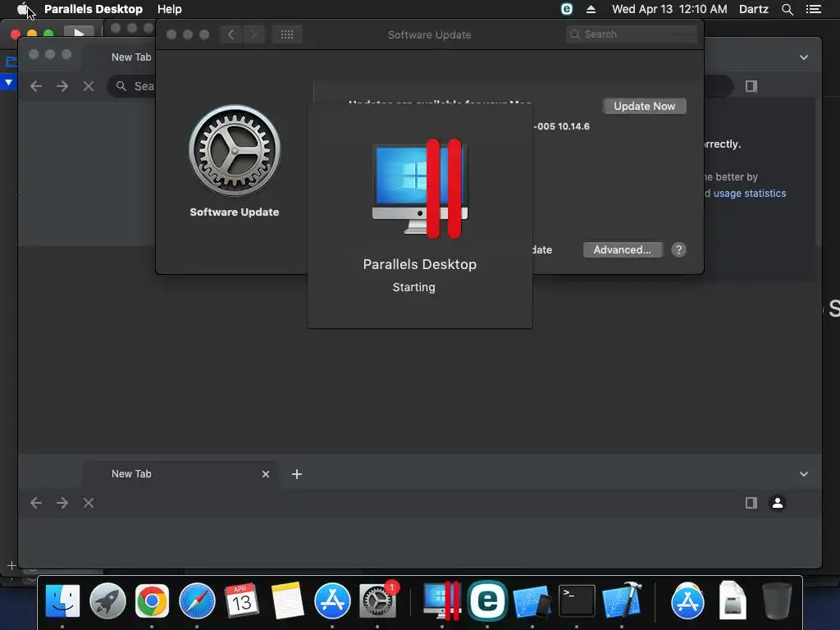Click the ESET menu bar icon
The height and width of the screenshot is (630, 840).
tap(566, 9)
